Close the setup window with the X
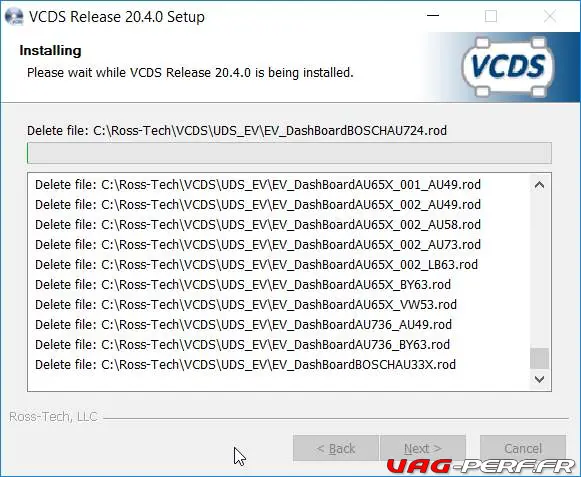Viewport: 581px width, 477px height. tap(550, 16)
